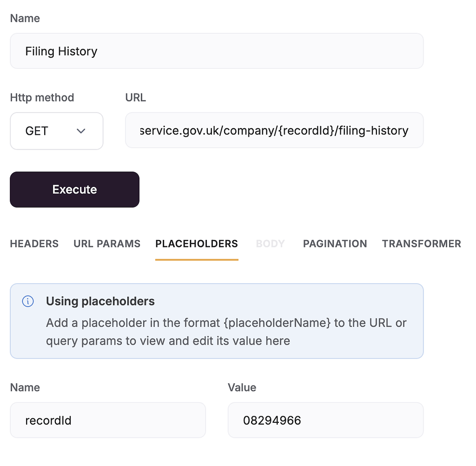Click the recordId placeholder name field
This screenshot has height=466, width=476.
point(108,420)
